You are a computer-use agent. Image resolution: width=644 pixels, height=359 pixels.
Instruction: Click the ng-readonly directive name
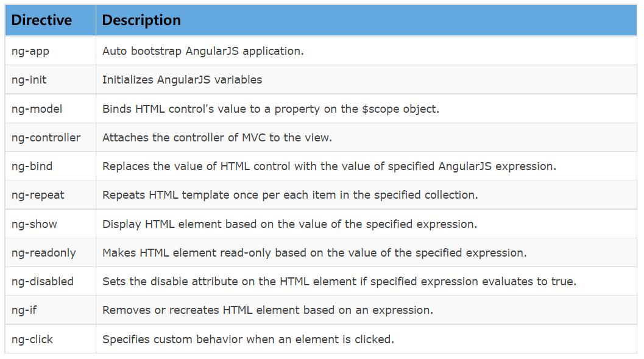43,253
